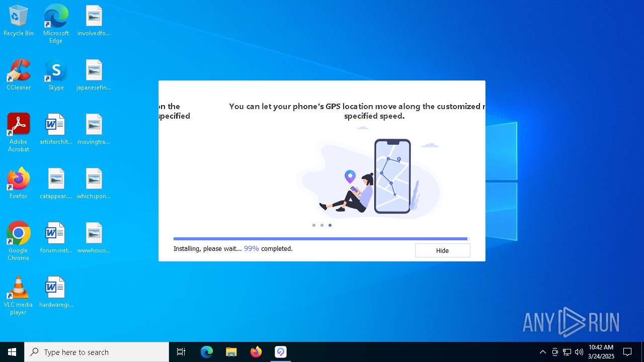
Task: Switch to the installer taskbar app
Action: click(x=281, y=352)
